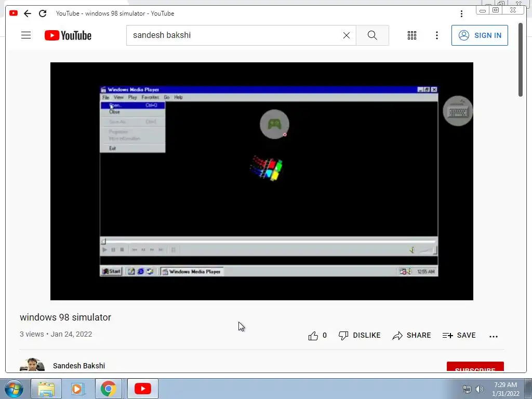Clear the search box text with X
Image resolution: width=532 pixels, height=399 pixels.
point(346,35)
